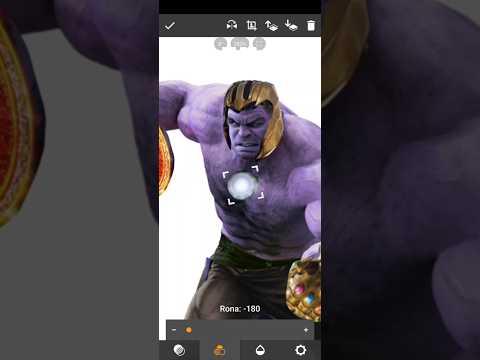Delete the selected layer with trash icon
480x360 pixels.
[311, 25]
